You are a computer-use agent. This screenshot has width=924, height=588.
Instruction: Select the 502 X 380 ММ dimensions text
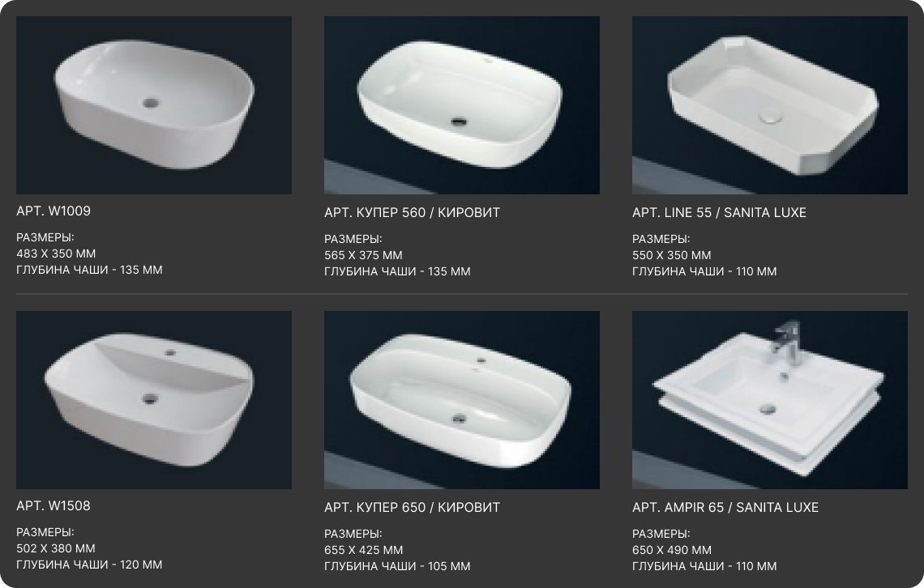click(56, 548)
